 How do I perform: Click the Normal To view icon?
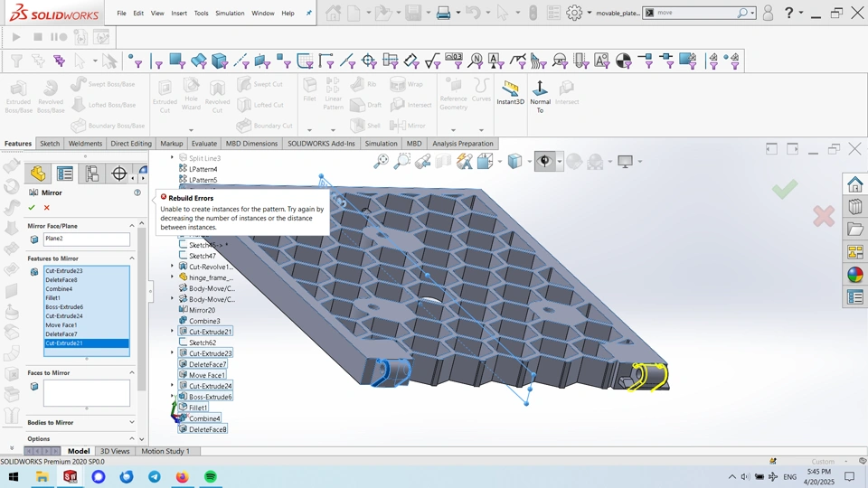pos(540,91)
